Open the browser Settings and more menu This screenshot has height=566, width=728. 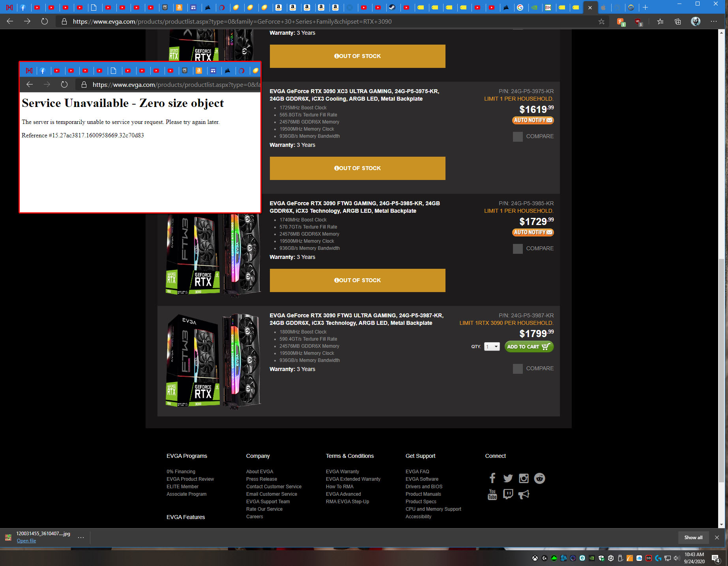click(713, 22)
